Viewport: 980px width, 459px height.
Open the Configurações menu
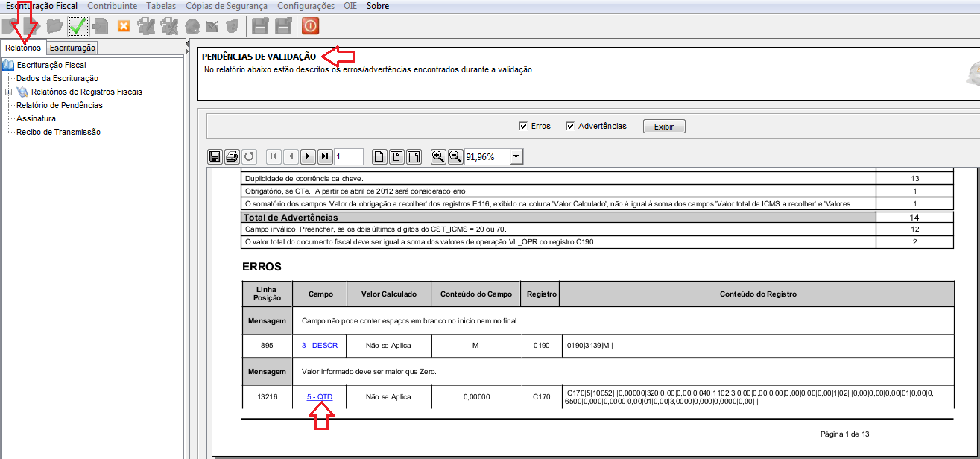click(306, 6)
